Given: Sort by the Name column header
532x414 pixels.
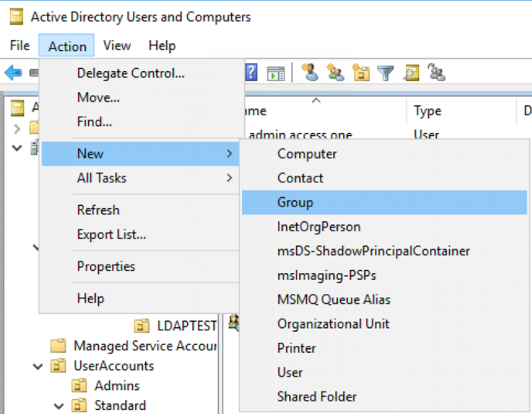Looking at the screenshot, I should coord(325,111).
